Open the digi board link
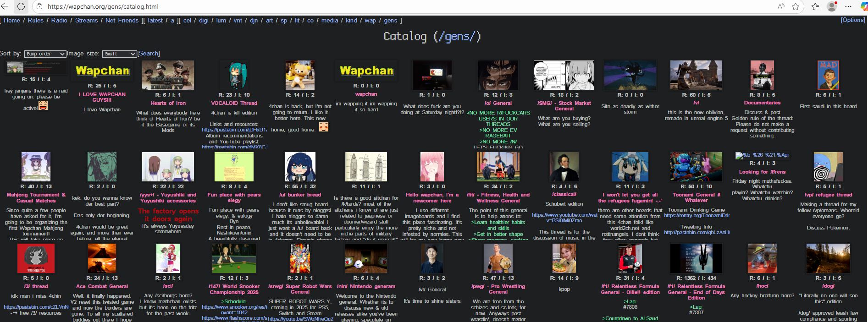 204,20
